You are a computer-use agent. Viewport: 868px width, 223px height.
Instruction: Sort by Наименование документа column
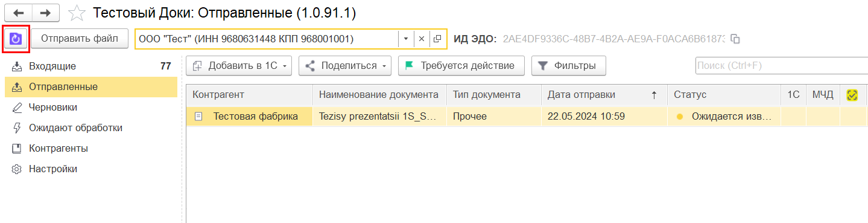pos(379,95)
